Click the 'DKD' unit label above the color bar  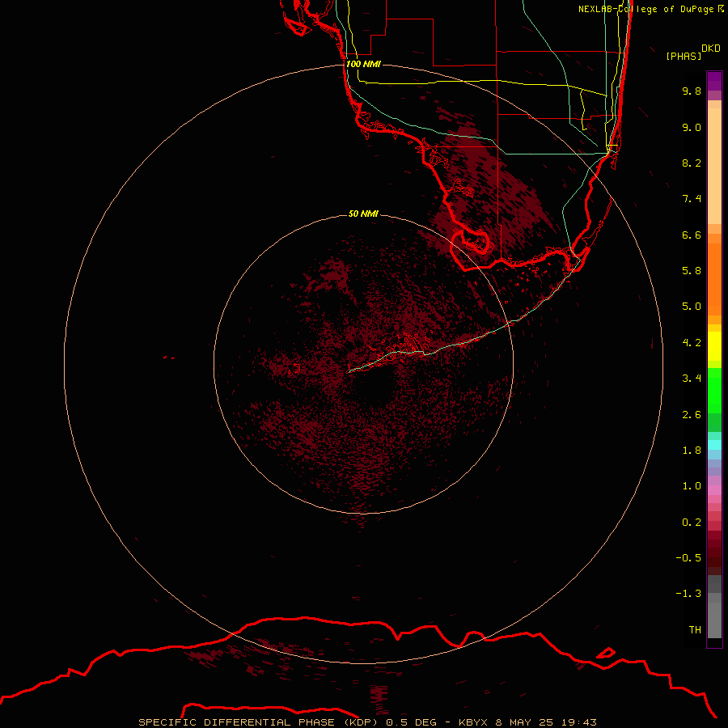[710, 49]
